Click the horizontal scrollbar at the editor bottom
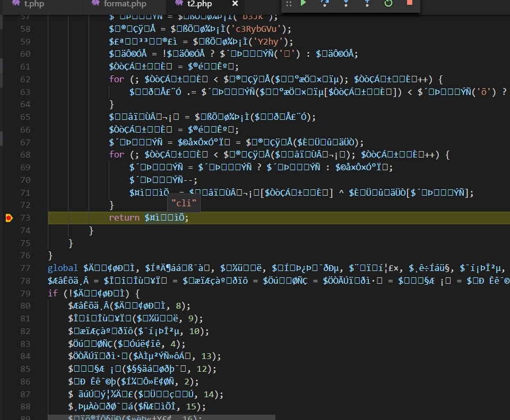 pos(162,417)
